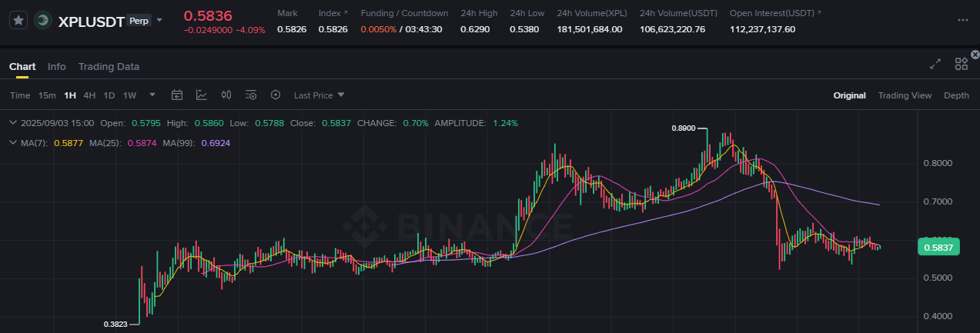Click the calendar go-to-date icon
The image size is (980, 333).
tap(177, 95)
